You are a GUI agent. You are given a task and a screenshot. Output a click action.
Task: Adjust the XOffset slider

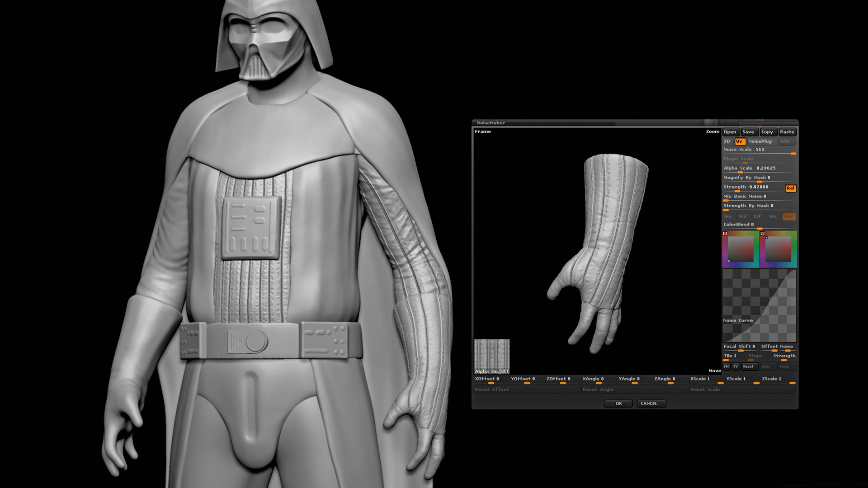(x=491, y=380)
